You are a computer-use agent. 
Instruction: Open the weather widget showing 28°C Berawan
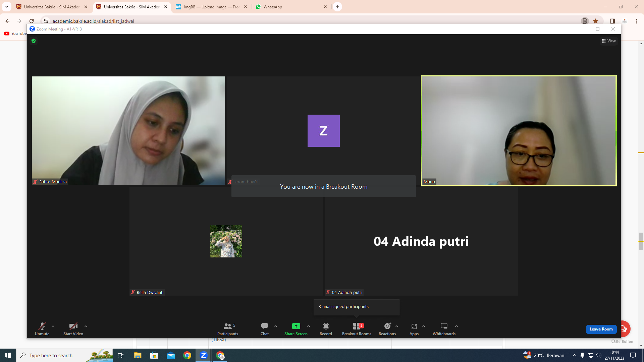(x=544, y=355)
